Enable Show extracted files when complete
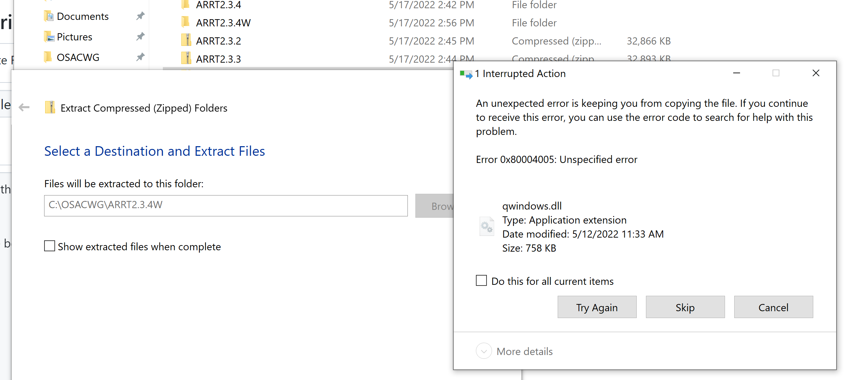Image resolution: width=868 pixels, height=380 pixels. 49,246
